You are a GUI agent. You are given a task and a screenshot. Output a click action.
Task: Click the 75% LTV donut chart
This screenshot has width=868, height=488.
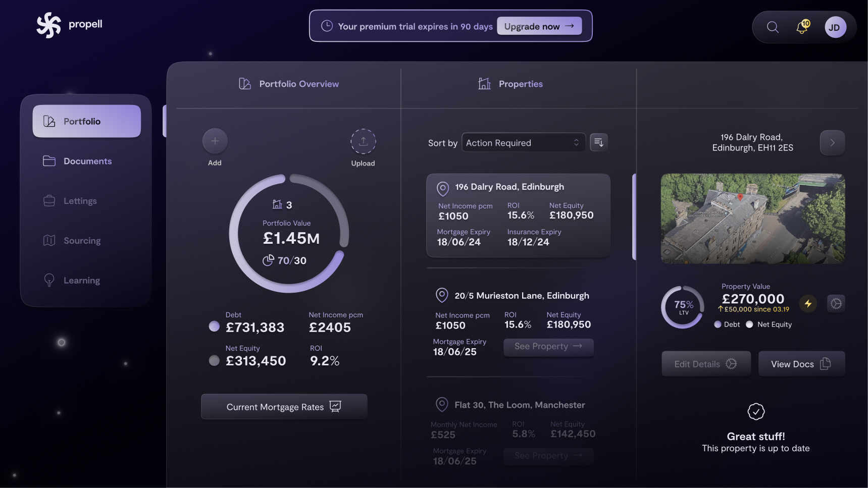coord(682,307)
